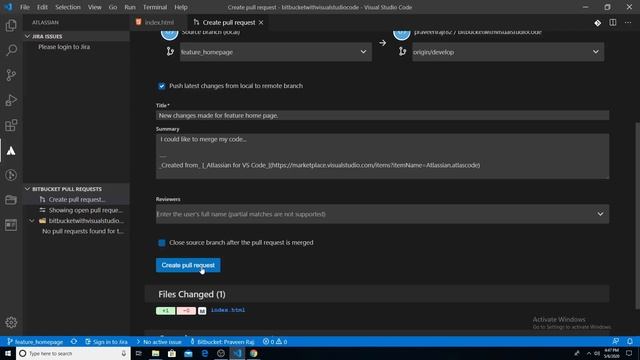Click the feedback icon in status bar
Image resolution: width=640 pixels, height=360 pixels.
(616, 341)
